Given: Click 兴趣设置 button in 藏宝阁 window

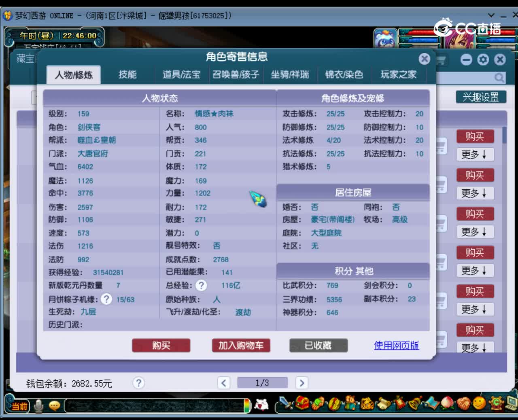Looking at the screenshot, I should pyautogui.click(x=481, y=97).
